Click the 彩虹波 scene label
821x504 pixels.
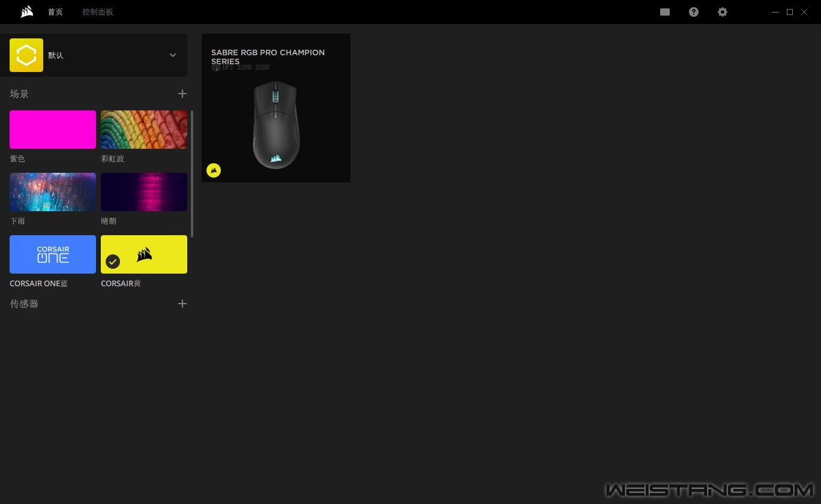(x=113, y=159)
